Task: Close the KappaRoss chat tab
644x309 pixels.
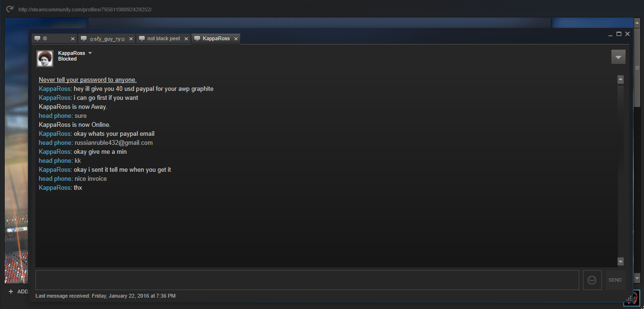Action: click(236, 39)
